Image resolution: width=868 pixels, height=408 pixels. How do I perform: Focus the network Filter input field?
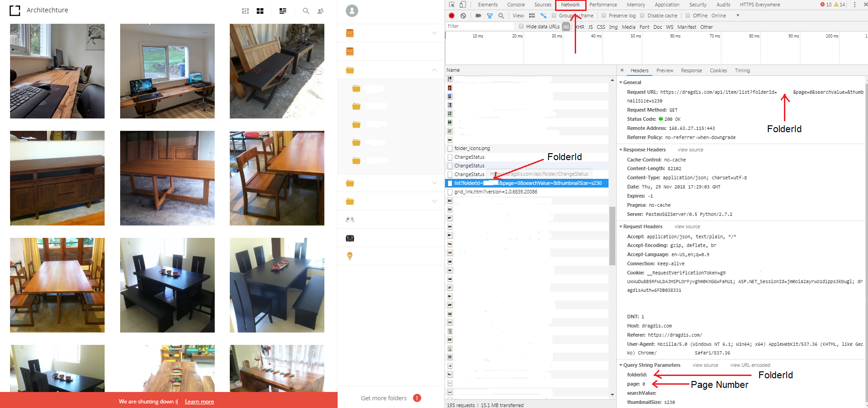click(480, 26)
